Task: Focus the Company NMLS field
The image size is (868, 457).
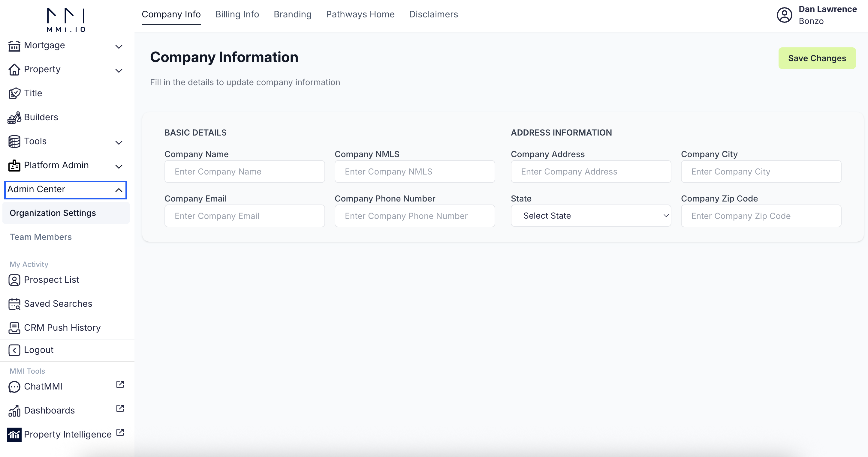Action: 415,172
